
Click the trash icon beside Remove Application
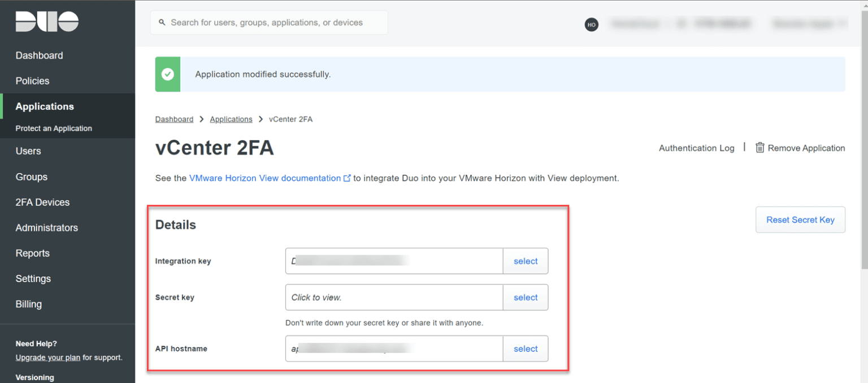click(760, 148)
